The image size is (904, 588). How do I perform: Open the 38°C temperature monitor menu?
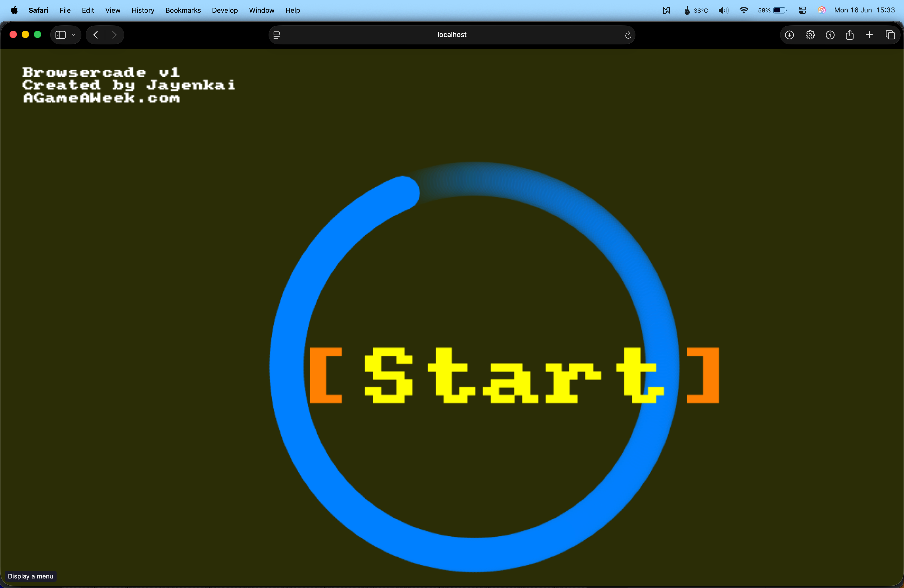pyautogui.click(x=695, y=10)
